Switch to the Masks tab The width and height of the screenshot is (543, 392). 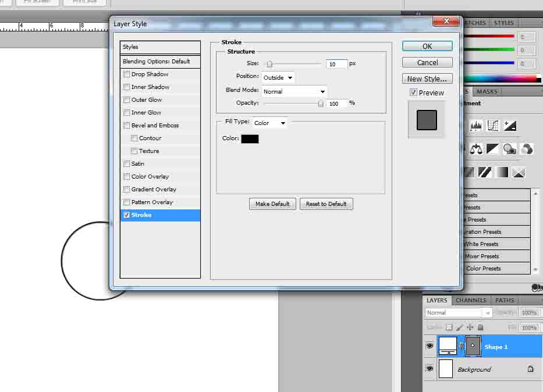(487, 91)
